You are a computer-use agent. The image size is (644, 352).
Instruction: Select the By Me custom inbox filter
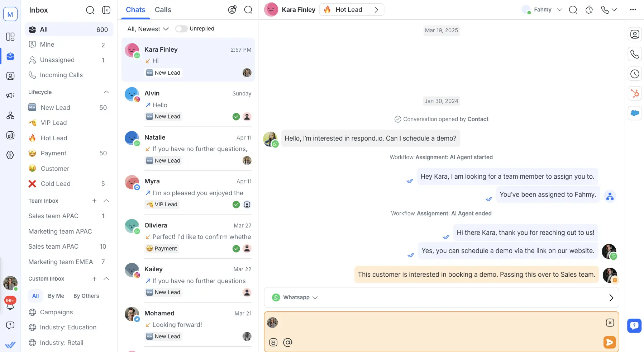[x=56, y=296]
